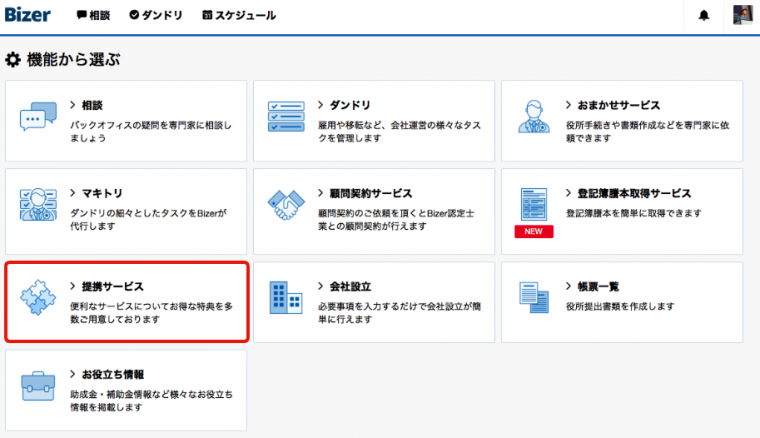760x438 pixels.
Task: Click the puzzle pieces icon for 提携サービス
Action: pos(38,299)
